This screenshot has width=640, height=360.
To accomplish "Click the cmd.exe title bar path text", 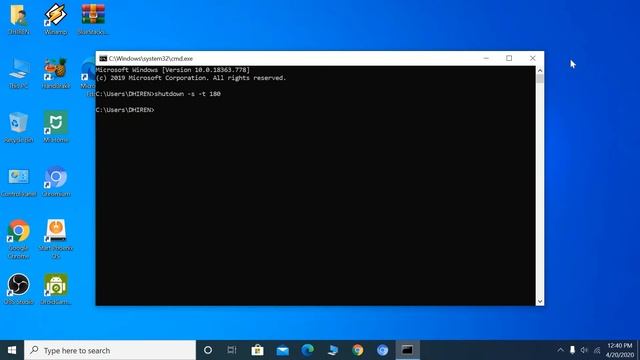I will 151,58.
